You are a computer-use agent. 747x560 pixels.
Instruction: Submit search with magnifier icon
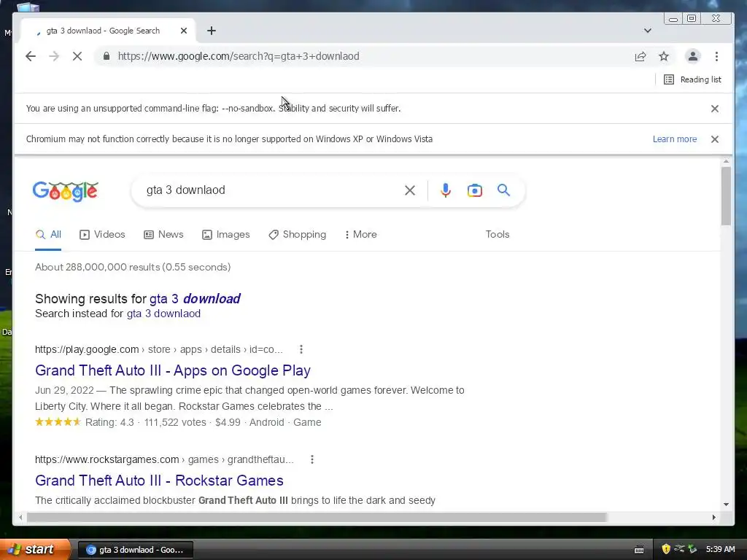coord(503,190)
